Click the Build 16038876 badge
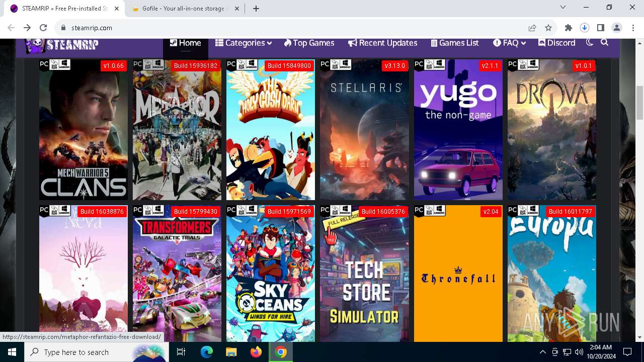 coord(102,212)
